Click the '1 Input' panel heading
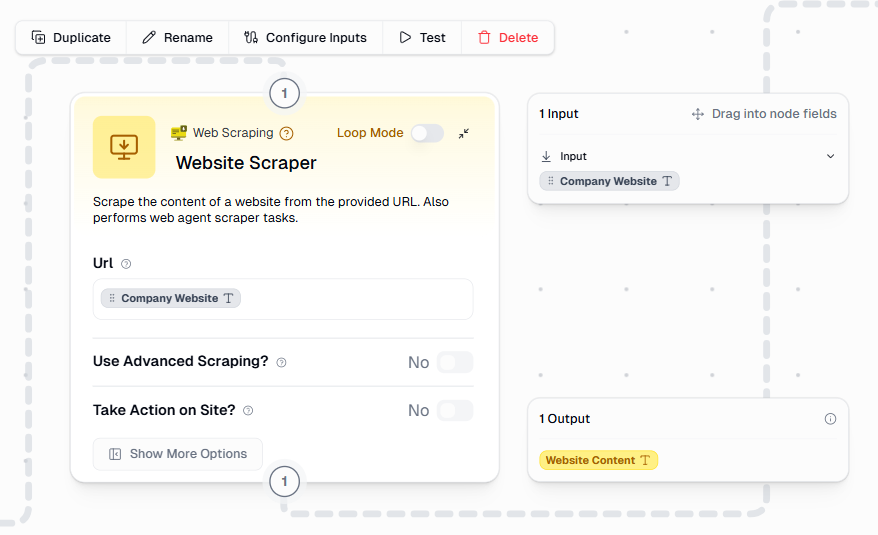The width and height of the screenshot is (878, 535). click(x=559, y=114)
